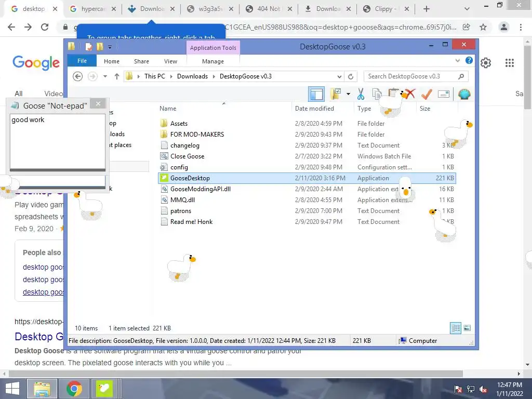This screenshot has height=399, width=532.
Task: Toggle the preview pane layout button
Action: [316, 94]
